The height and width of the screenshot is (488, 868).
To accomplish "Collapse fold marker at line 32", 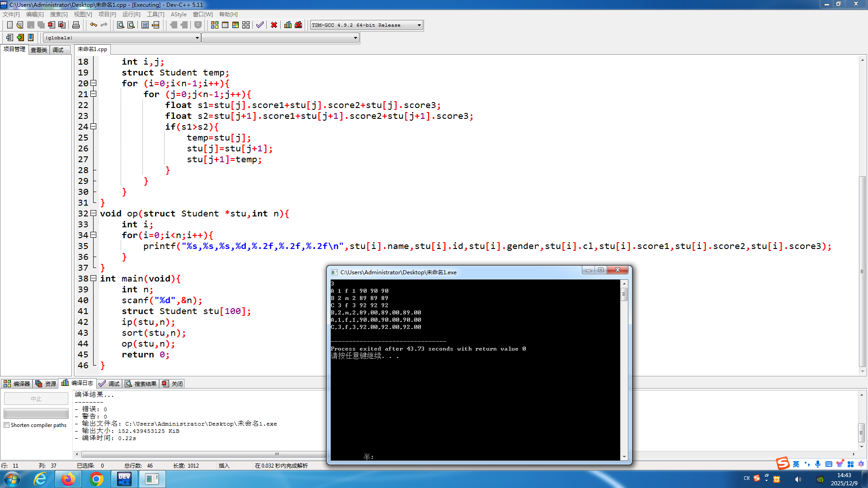I will (x=94, y=213).
